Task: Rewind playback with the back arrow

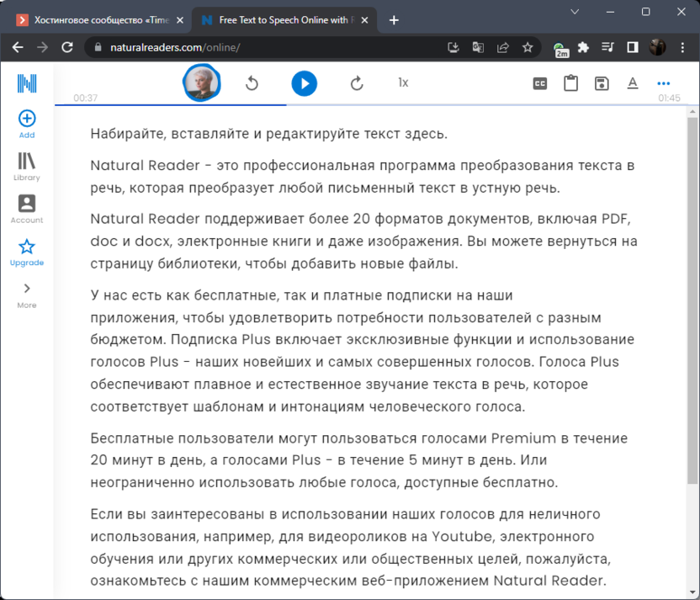Action: (252, 83)
